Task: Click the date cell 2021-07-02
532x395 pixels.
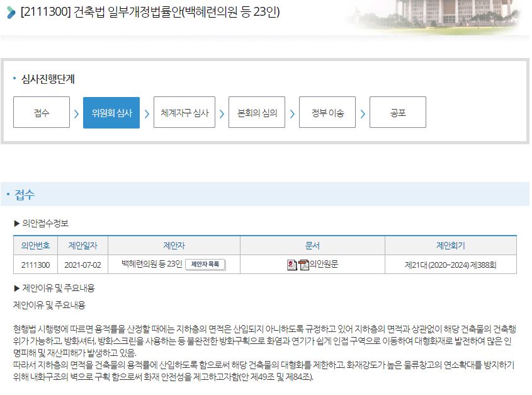Action: click(82, 265)
